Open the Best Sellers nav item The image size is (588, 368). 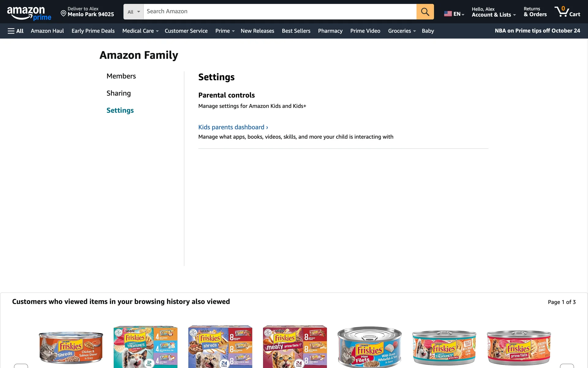[296, 31]
